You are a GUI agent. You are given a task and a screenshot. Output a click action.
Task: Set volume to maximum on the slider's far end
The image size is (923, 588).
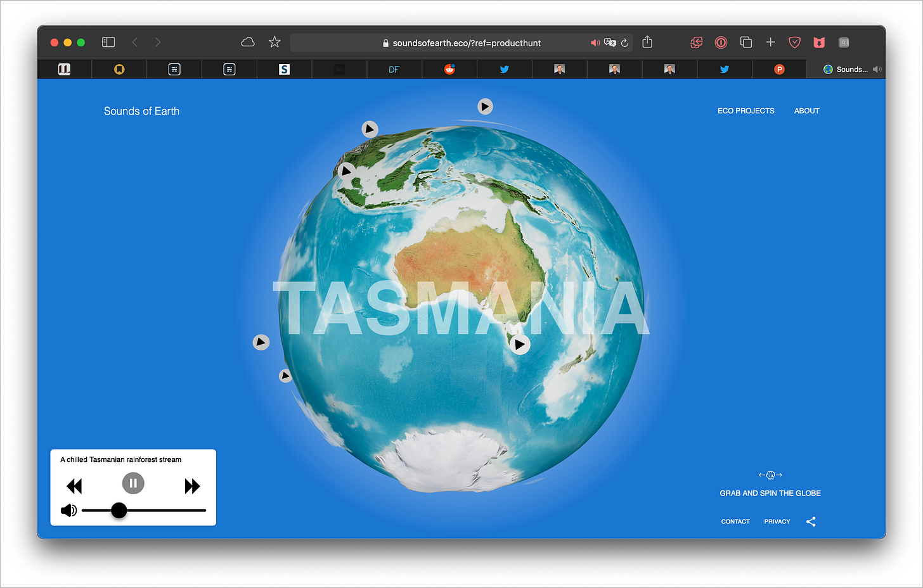click(x=204, y=510)
